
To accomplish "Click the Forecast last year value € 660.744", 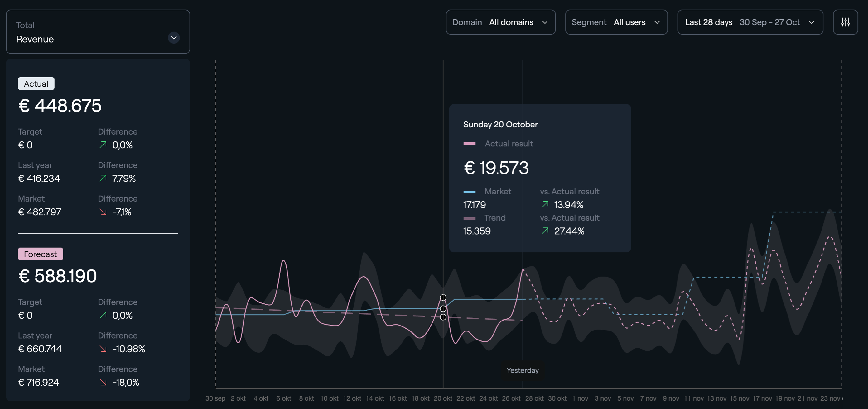I will tap(40, 349).
